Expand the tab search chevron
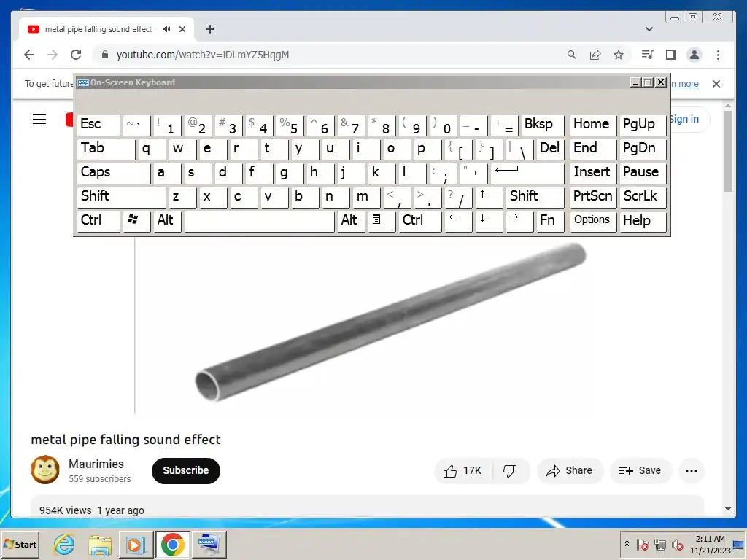The image size is (747, 560). click(x=649, y=29)
